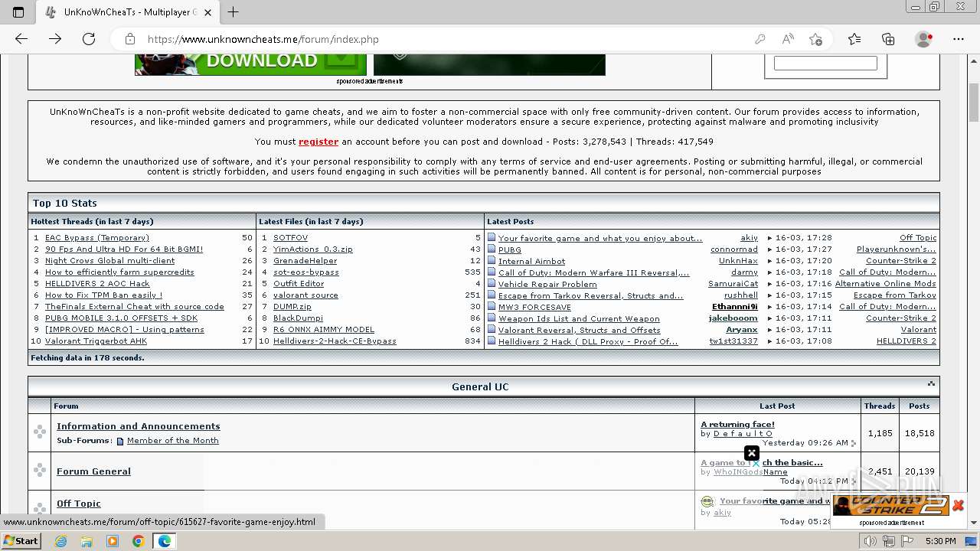This screenshot has height=551, width=980.
Task: Open the Start menu
Action: coord(21,541)
